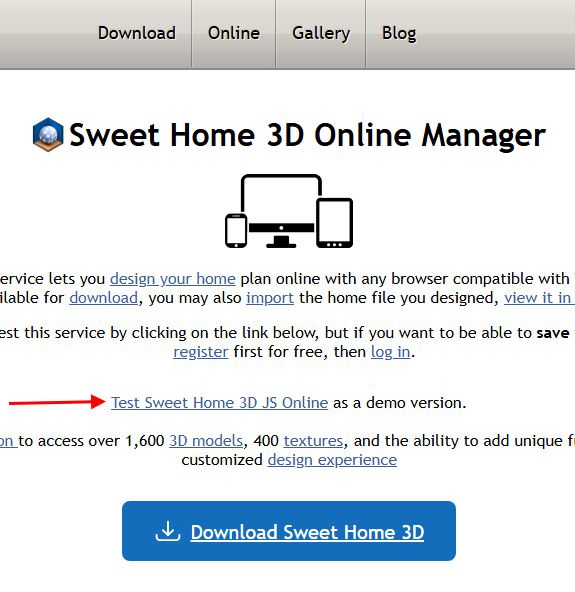This screenshot has width=575, height=592.
Task: Launch 'Test Sweet Home 3D JS Online' demo
Action: [x=219, y=403]
